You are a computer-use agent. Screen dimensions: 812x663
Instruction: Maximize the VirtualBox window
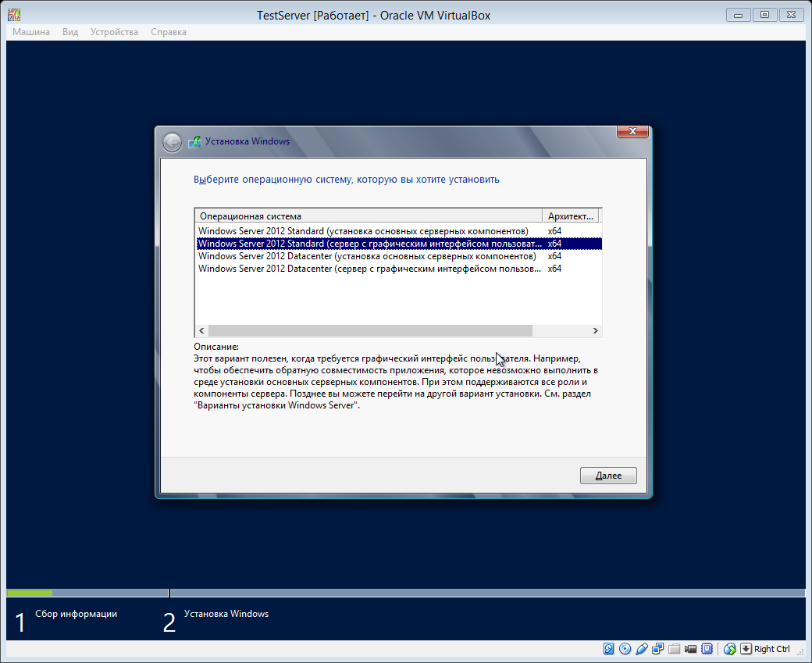765,15
